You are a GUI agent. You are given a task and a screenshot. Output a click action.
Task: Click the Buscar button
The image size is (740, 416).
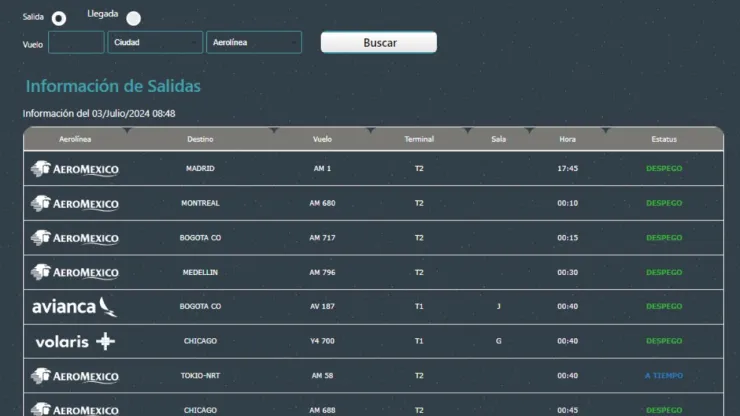click(379, 42)
